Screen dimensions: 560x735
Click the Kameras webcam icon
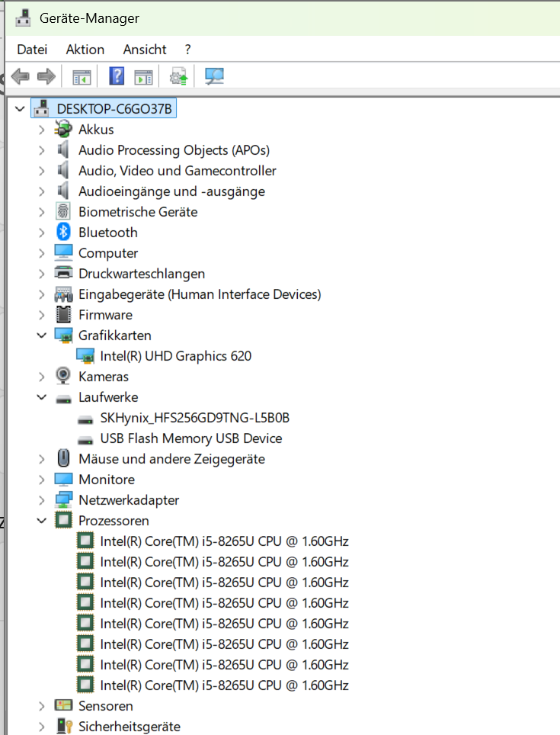click(63, 376)
